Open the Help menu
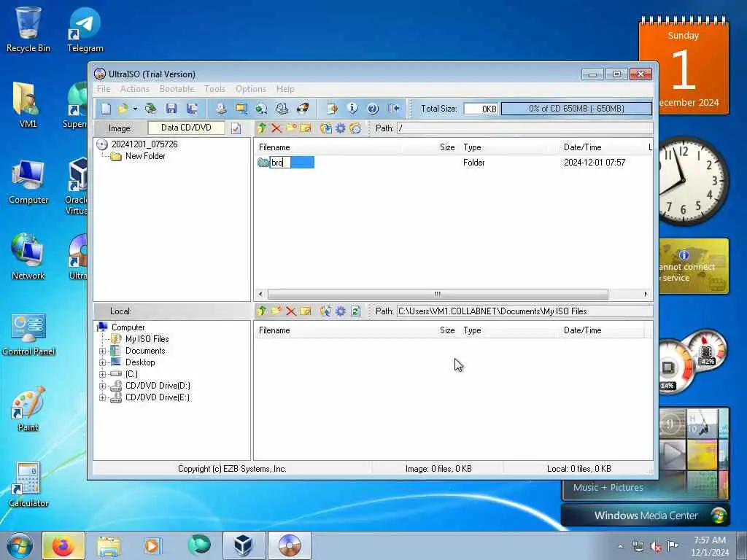 pyautogui.click(x=285, y=89)
